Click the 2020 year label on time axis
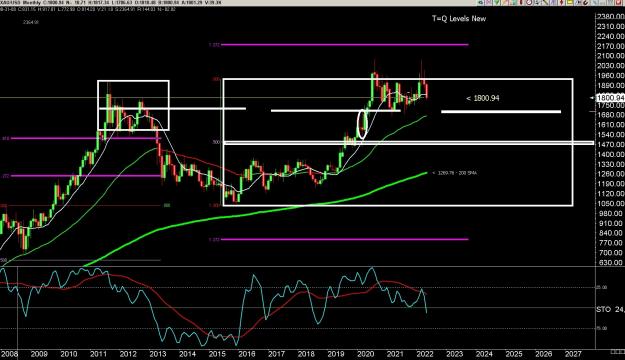Image resolution: width=625 pixels, height=360 pixels. [x=366, y=354]
